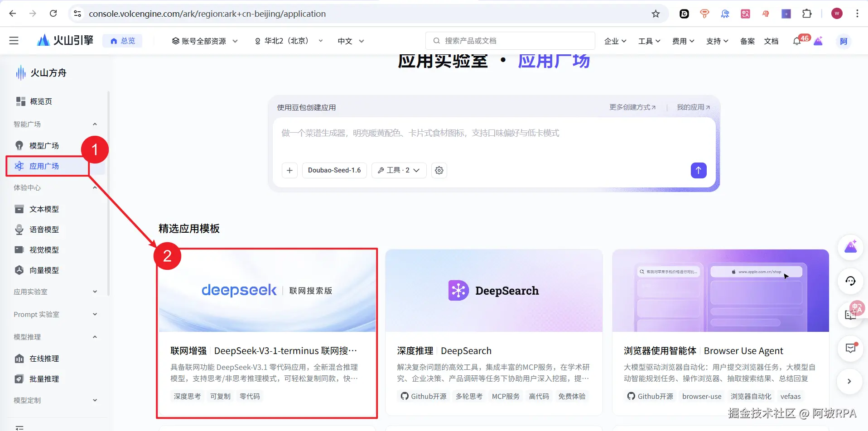The height and width of the screenshot is (431, 868).
Task: Open the 费用 dropdown menu
Action: point(683,41)
